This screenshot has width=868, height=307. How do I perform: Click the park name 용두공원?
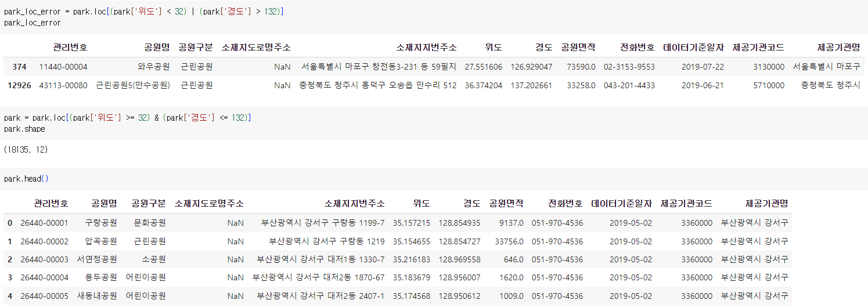point(101,277)
